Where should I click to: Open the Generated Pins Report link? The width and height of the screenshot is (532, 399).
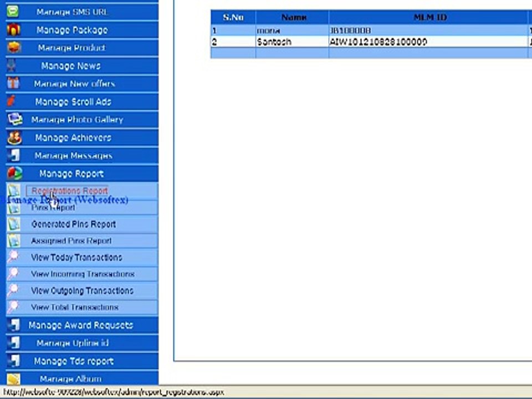pyautogui.click(x=74, y=224)
